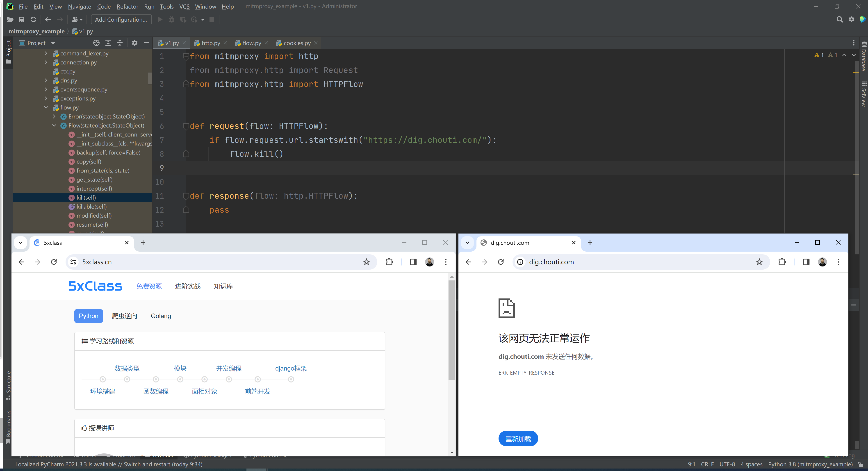Image resolution: width=868 pixels, height=471 pixels.
Task: Click the django框架 link
Action: (x=291, y=368)
